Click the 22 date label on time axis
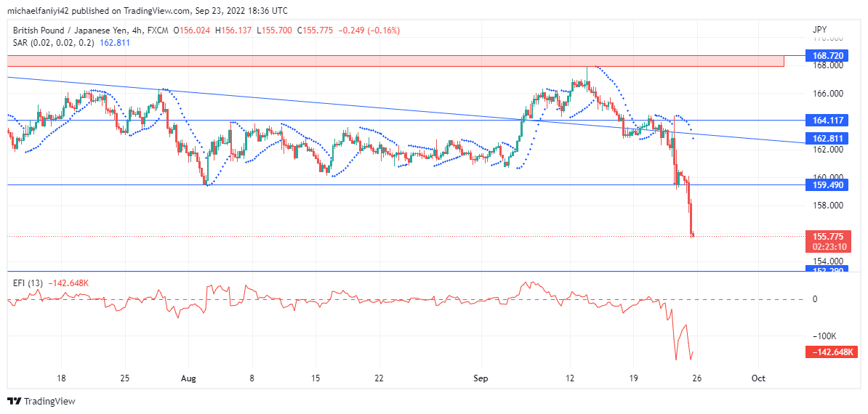Screen dimensions: 868x414 click(379, 378)
